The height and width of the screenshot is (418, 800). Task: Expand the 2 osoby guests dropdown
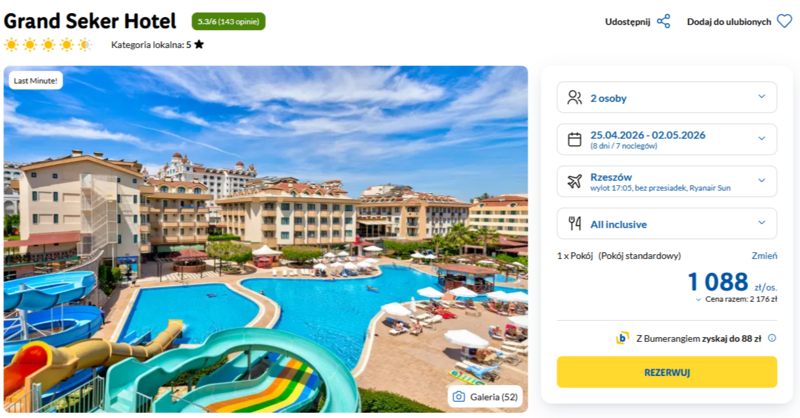tap(666, 97)
